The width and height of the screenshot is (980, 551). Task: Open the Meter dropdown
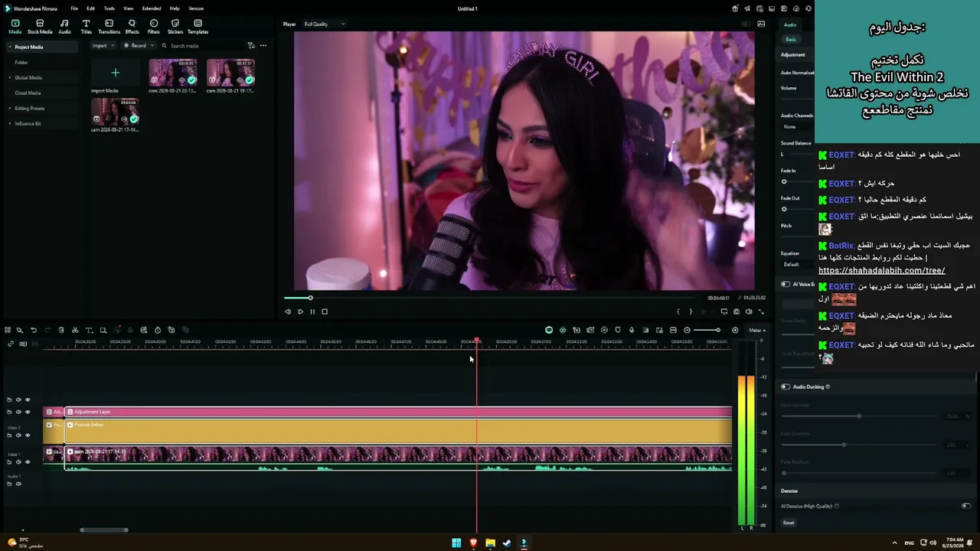coord(757,330)
